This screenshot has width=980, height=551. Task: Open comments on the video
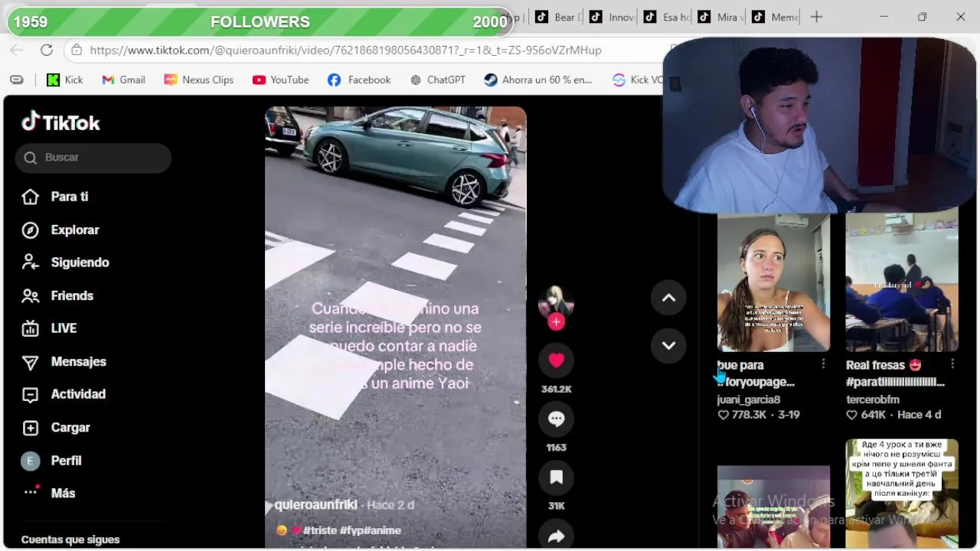(557, 419)
